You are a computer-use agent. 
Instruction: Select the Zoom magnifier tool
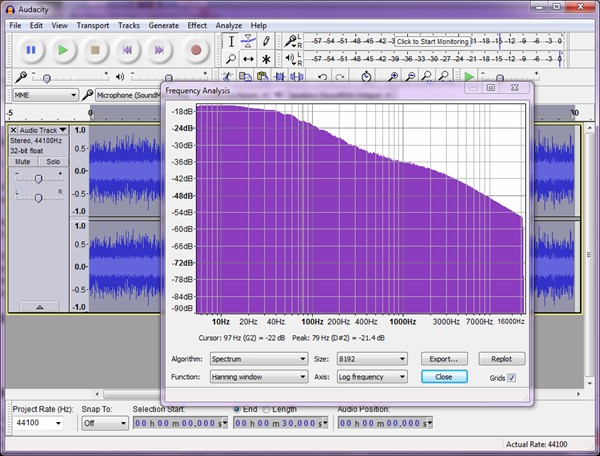(231, 59)
